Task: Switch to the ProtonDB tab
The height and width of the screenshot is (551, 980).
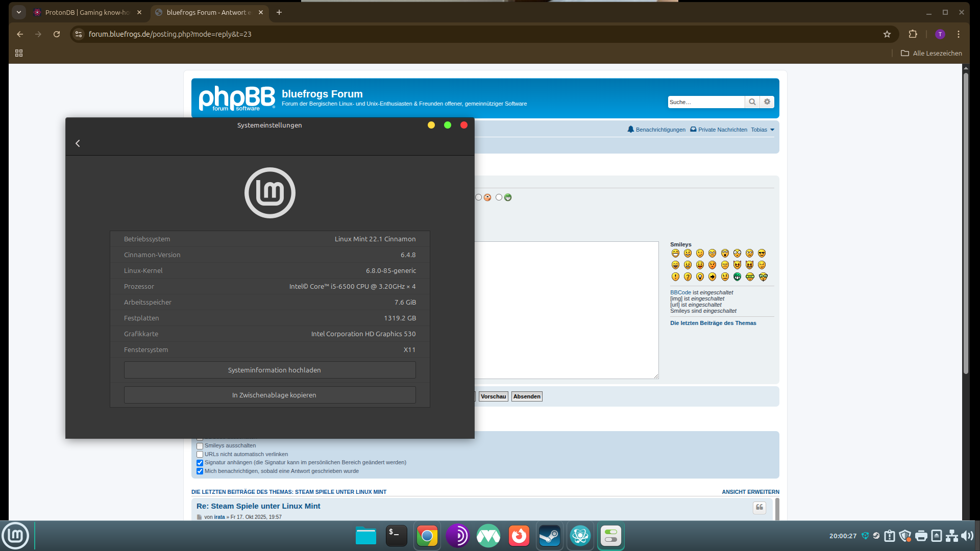Action: [87, 12]
